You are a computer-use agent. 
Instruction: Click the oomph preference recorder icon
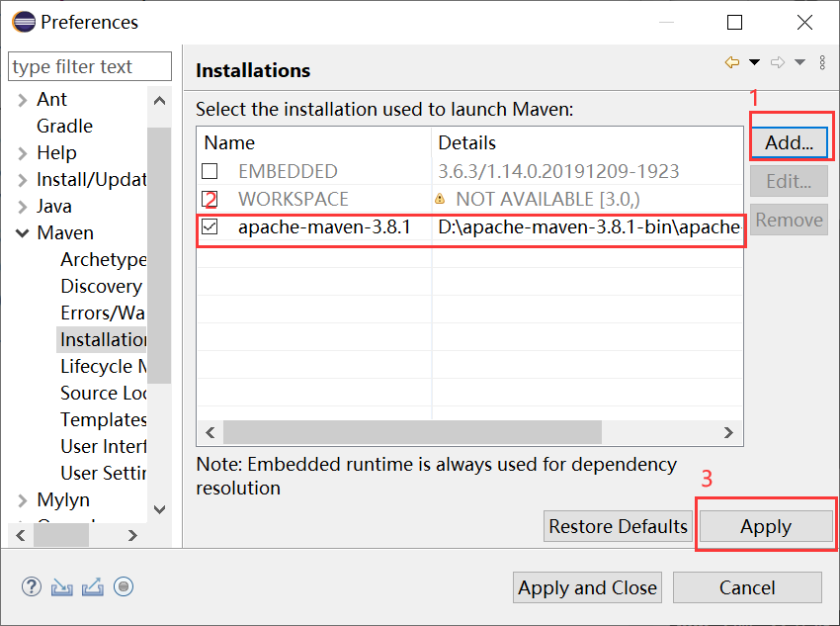(124, 586)
